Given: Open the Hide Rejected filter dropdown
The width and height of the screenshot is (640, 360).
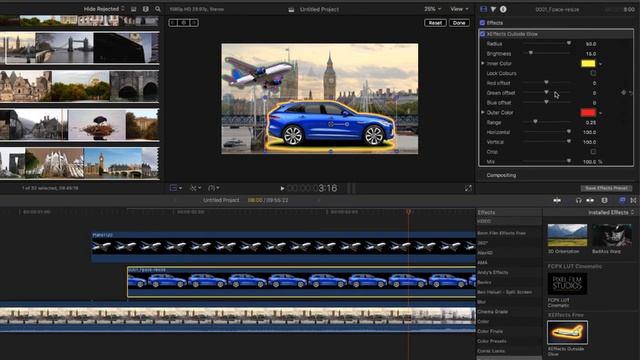Looking at the screenshot, I should click(104, 9).
